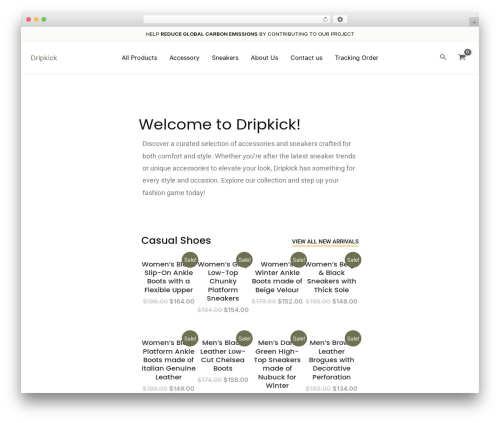Click the $134.00 sale price
Viewport: 500px width, 423px height.
(x=345, y=388)
